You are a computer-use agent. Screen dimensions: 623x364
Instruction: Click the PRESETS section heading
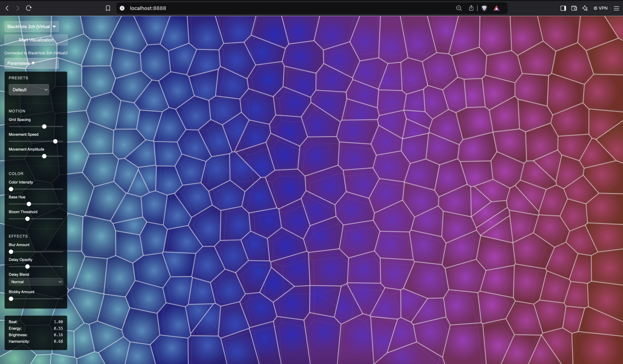18,78
